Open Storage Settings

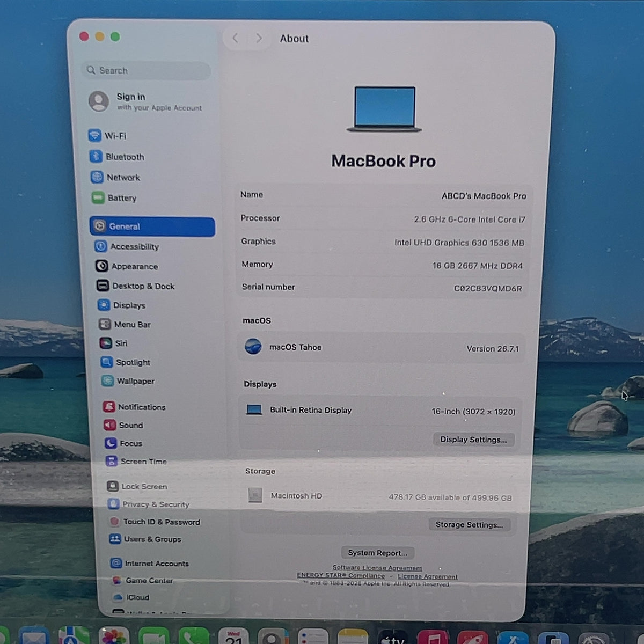469,525
